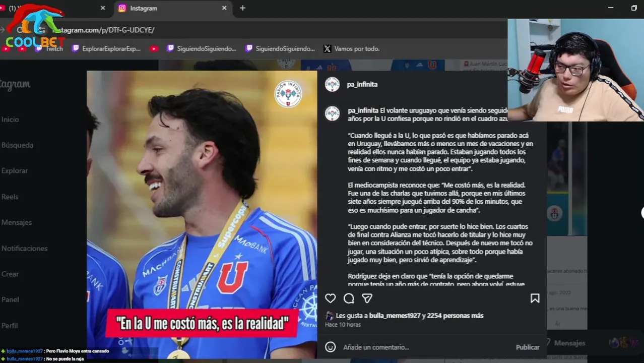Close the Instagram browser tab
This screenshot has height=363, width=644.
(224, 8)
